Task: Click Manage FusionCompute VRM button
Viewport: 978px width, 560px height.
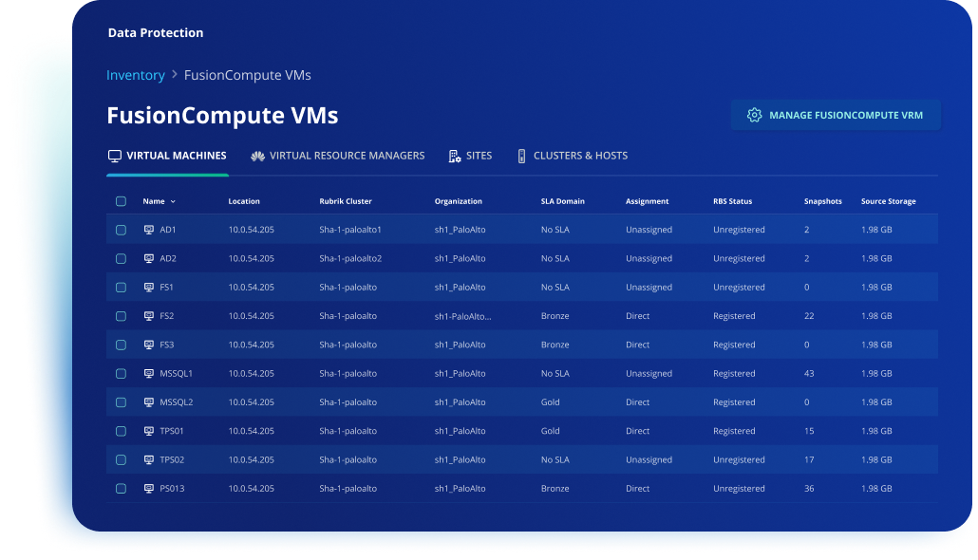Action: 836,115
